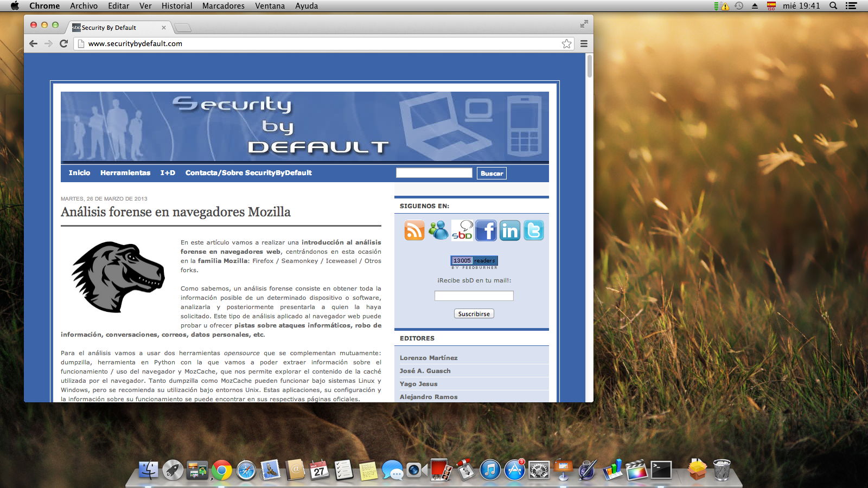Launch Keynote podium icon from Dock
868x488 pixels.
tap(563, 470)
